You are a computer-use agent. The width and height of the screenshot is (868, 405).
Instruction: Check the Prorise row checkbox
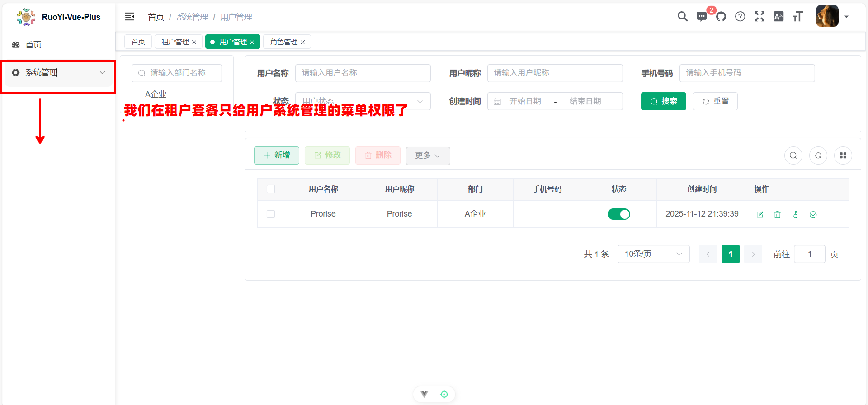pos(271,214)
